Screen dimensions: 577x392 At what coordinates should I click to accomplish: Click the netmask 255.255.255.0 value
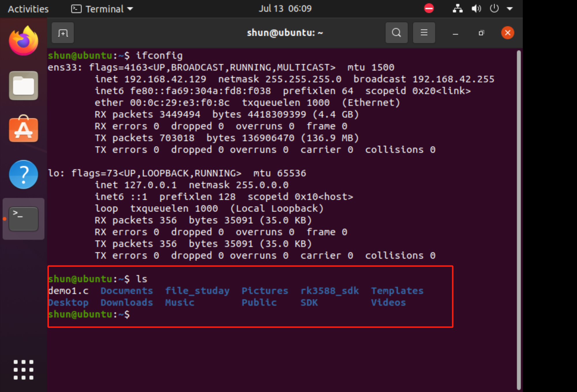point(303,79)
